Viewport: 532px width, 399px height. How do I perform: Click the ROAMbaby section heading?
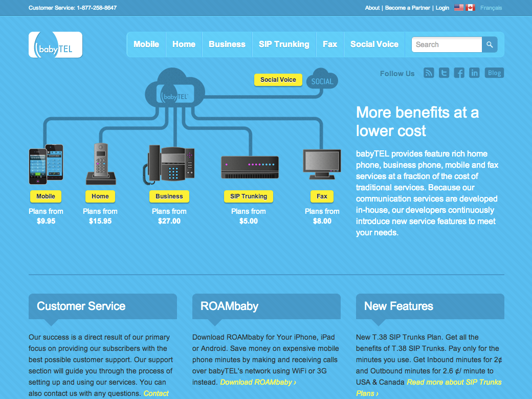coord(229,306)
